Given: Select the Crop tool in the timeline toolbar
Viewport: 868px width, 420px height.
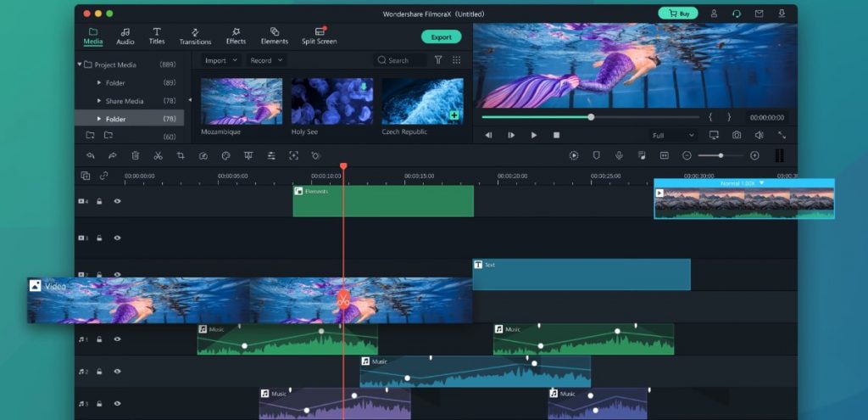Looking at the screenshot, I should (x=181, y=156).
